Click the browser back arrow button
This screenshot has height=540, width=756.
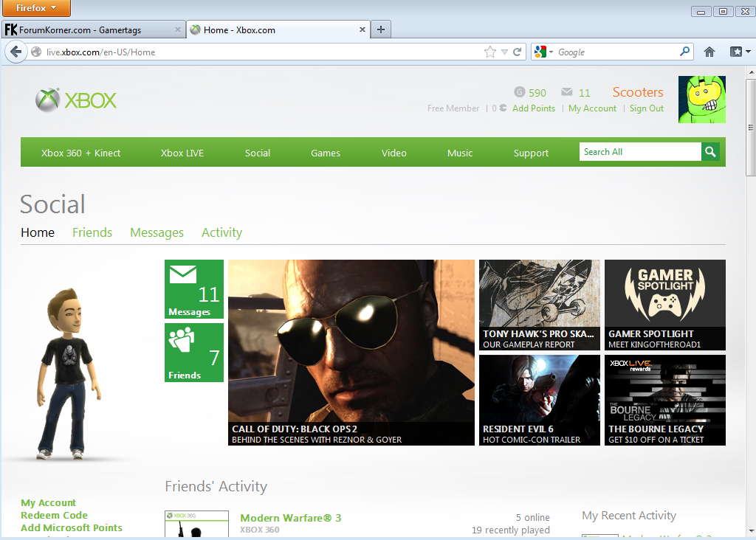pyautogui.click(x=16, y=52)
